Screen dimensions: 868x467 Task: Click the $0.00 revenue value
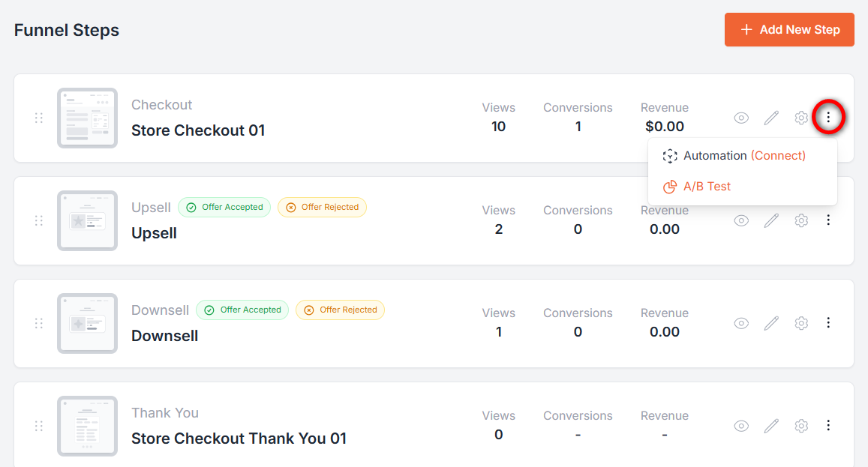664,127
